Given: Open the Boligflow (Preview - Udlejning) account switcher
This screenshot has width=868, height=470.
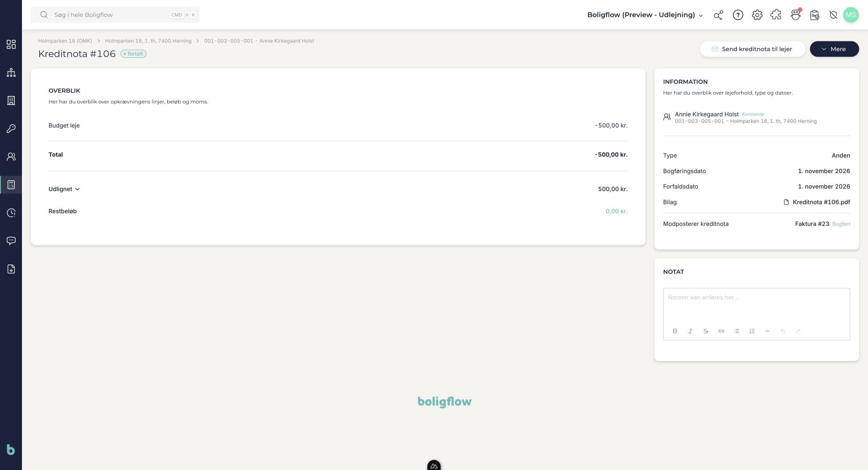Looking at the screenshot, I should pos(645,15).
